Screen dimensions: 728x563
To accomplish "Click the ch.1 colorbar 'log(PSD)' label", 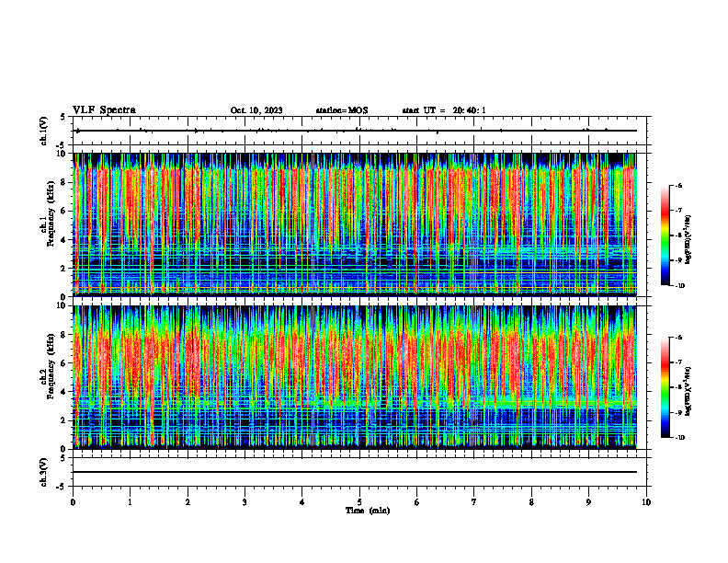I will (x=688, y=240).
